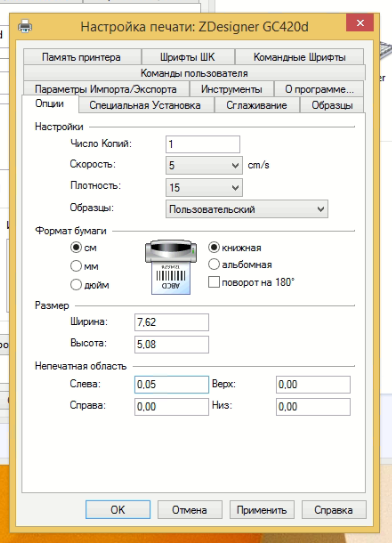Expand the Образцы Пользовательский combo box
Screen dimensions: 392x543
247,209
